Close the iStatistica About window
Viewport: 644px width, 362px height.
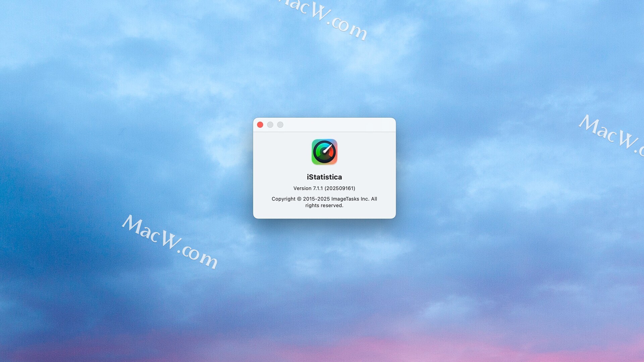coord(260,125)
